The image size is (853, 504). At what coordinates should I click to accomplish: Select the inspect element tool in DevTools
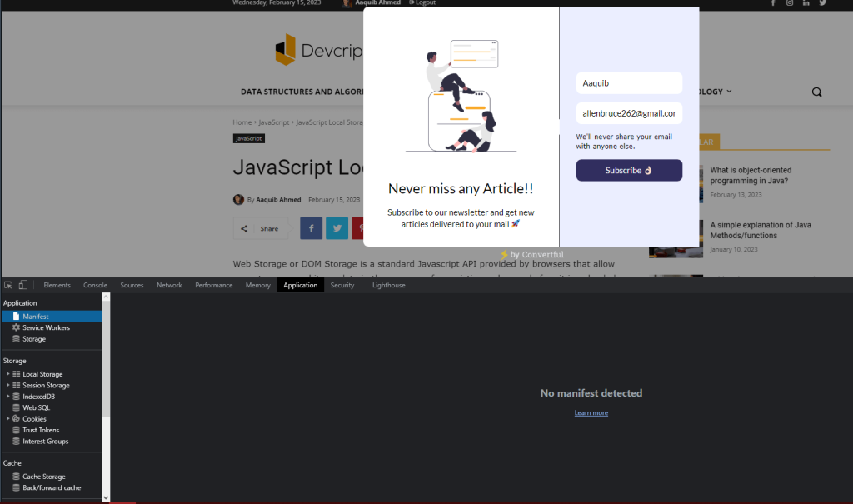7,284
